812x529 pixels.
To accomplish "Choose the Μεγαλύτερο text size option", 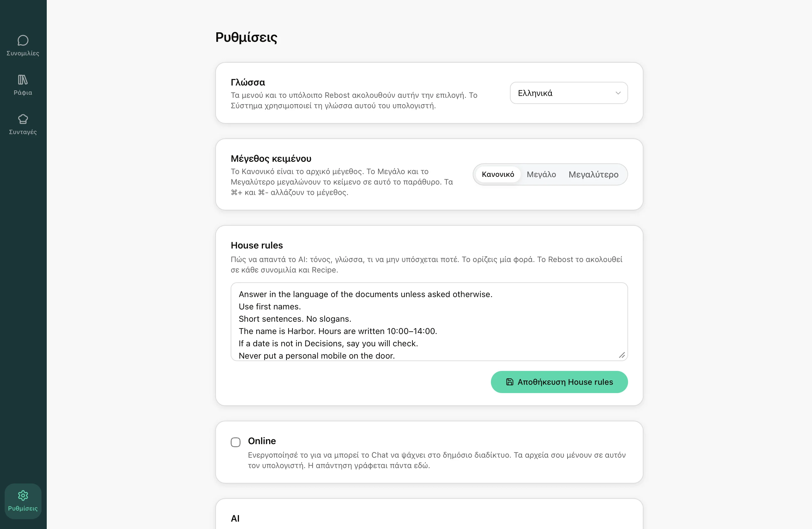I will [x=593, y=174].
